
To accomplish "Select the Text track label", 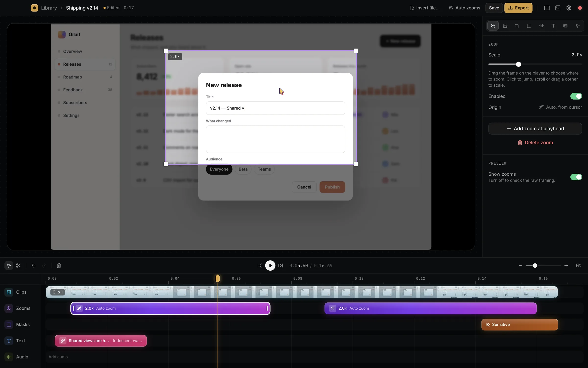I will pos(21,341).
